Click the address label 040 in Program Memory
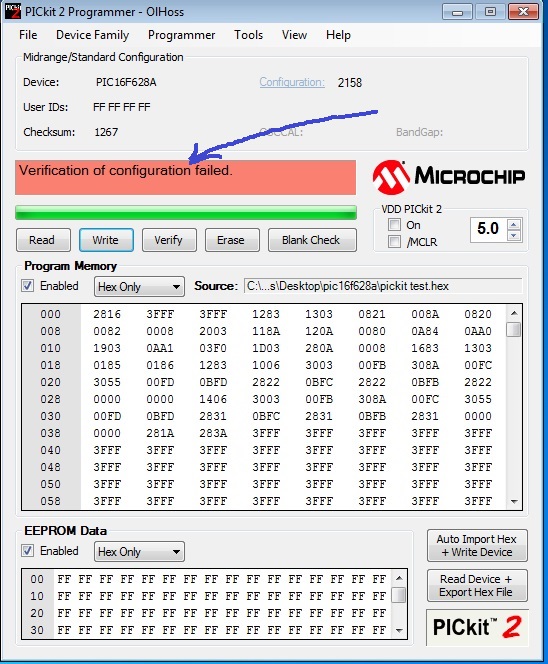This screenshot has width=548, height=664. [x=50, y=450]
